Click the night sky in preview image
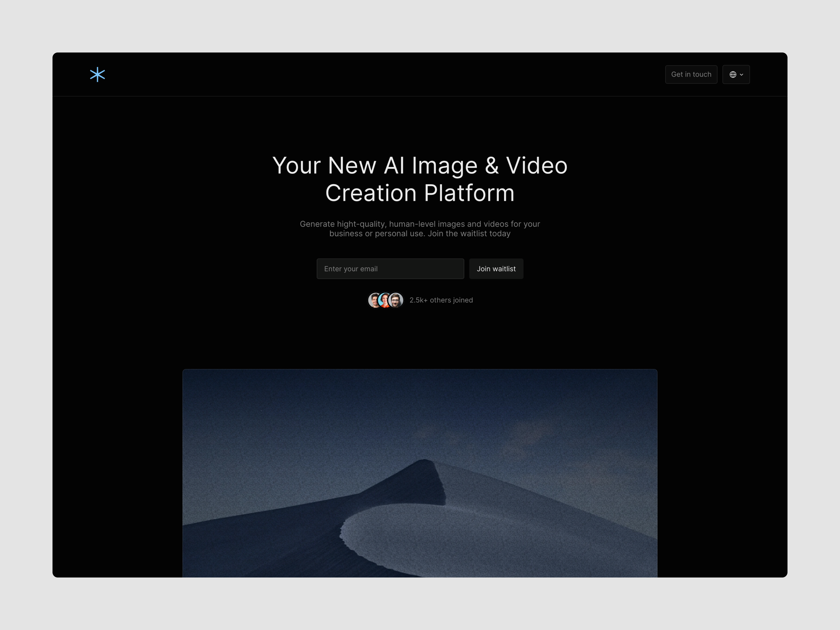This screenshot has height=630, width=840. point(304,410)
